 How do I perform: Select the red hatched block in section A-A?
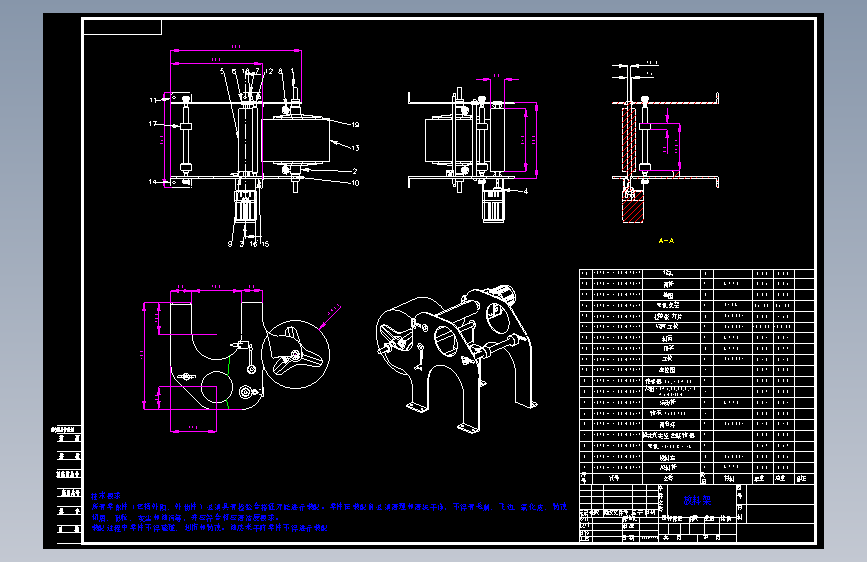click(633, 207)
